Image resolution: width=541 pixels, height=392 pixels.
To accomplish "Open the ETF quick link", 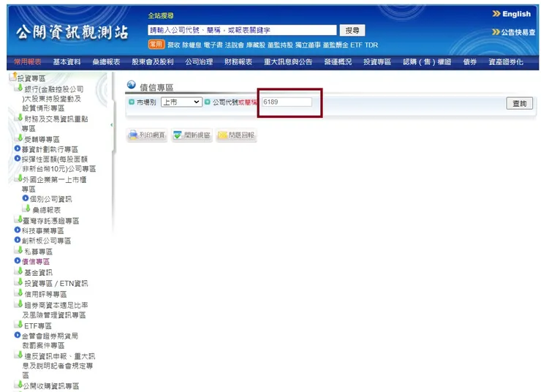I will 356,45.
